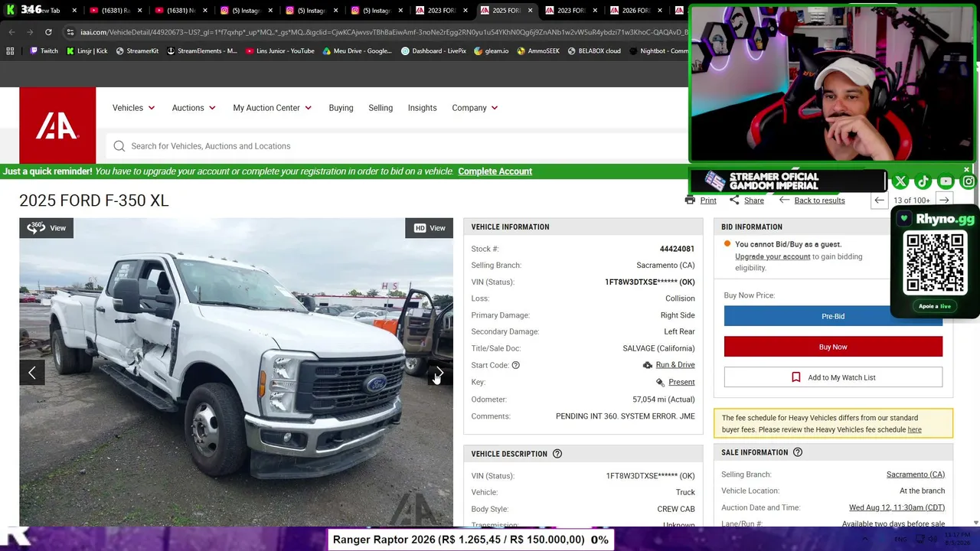Click the browser address bar URL
980x551 pixels.
(x=383, y=32)
